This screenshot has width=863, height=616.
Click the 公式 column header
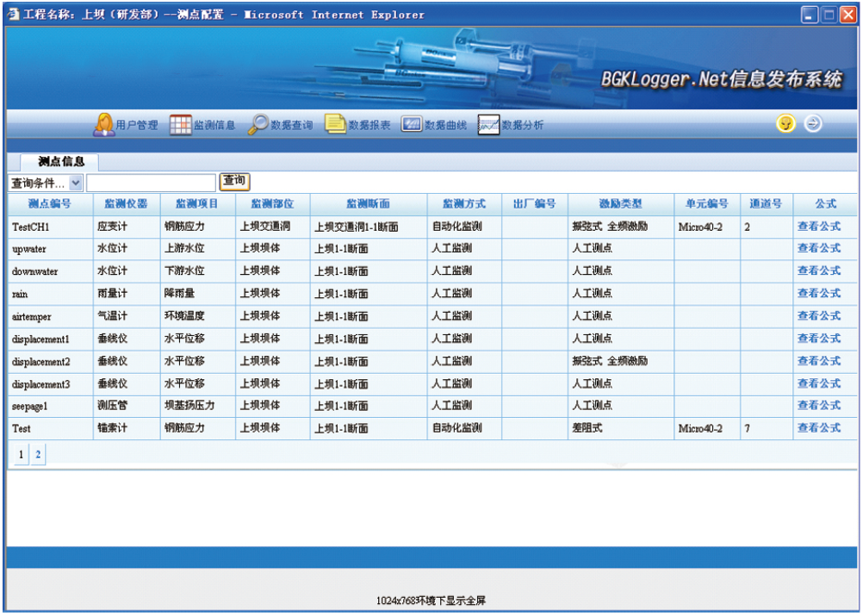[826, 203]
